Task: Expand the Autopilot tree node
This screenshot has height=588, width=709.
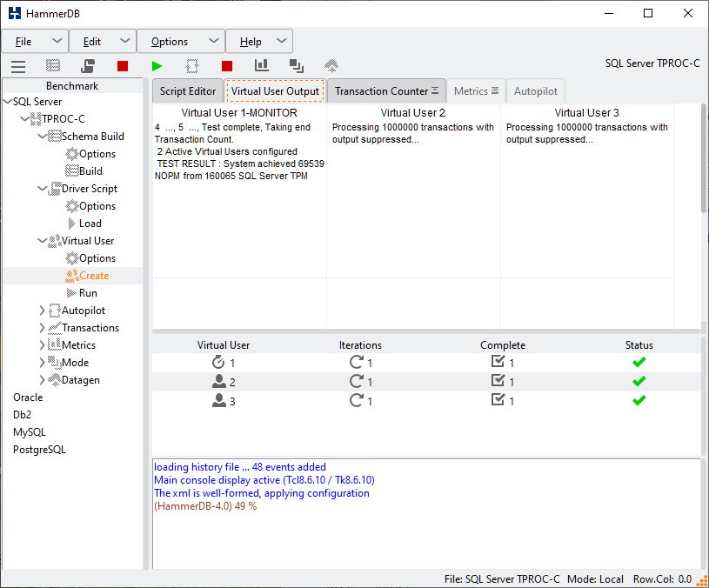Action: [42, 311]
